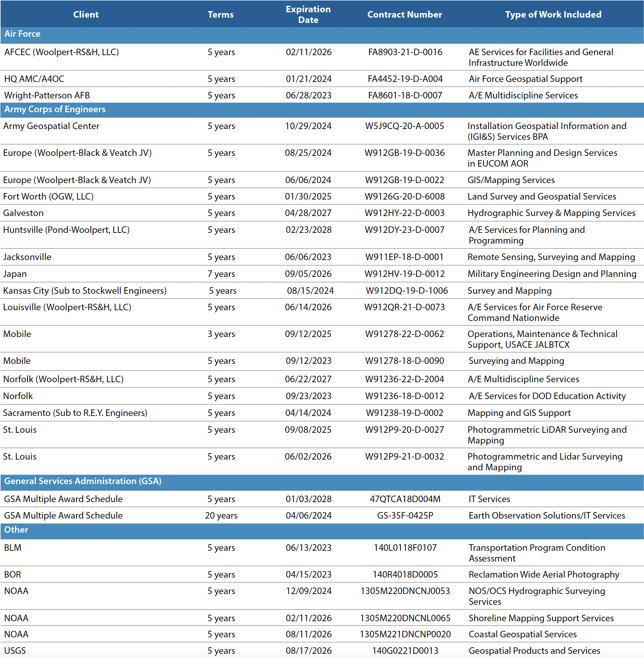
Task: Click contract number W91278-18-D-0090
Action: pos(405,361)
